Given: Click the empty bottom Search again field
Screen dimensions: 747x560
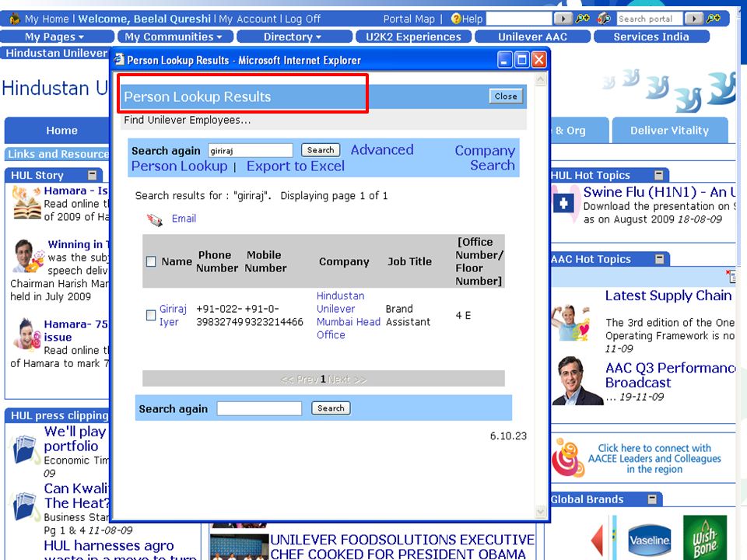Looking at the screenshot, I should pos(259,408).
